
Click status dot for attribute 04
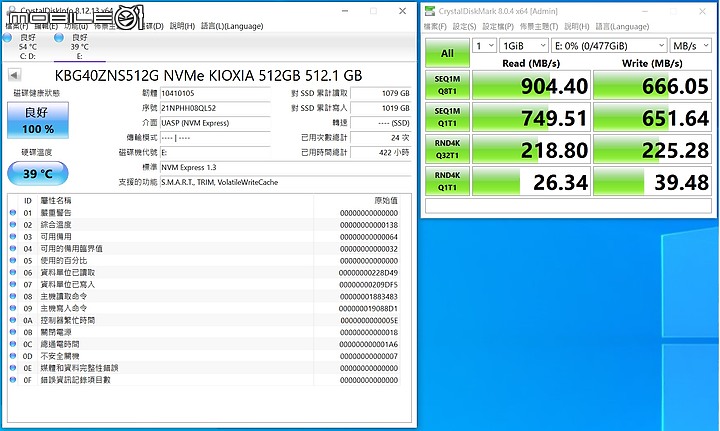[13, 248]
